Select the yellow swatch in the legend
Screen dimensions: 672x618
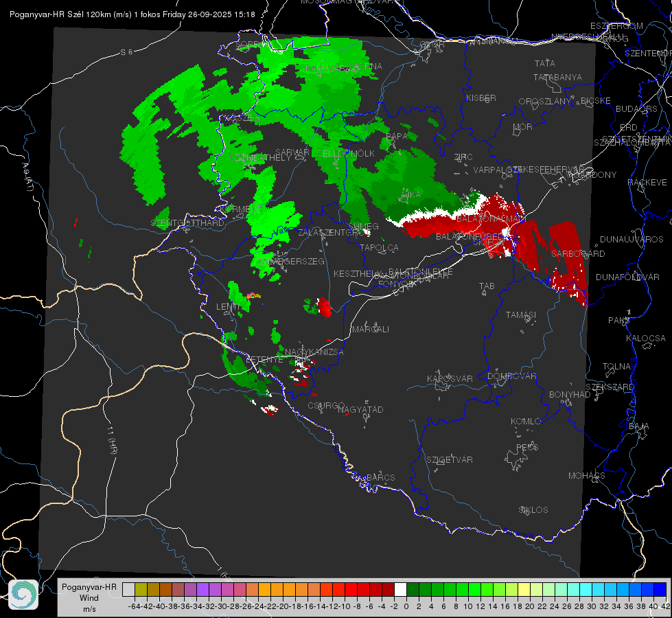(x=524, y=589)
